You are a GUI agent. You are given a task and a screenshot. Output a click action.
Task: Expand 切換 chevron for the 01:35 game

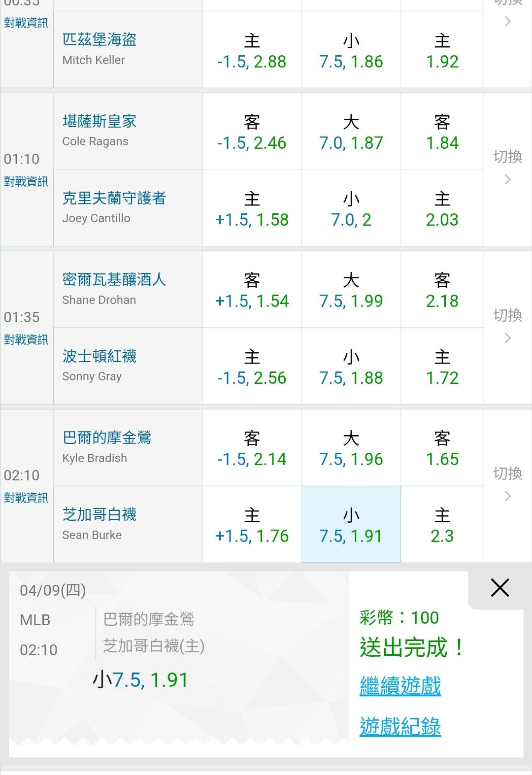click(x=508, y=327)
